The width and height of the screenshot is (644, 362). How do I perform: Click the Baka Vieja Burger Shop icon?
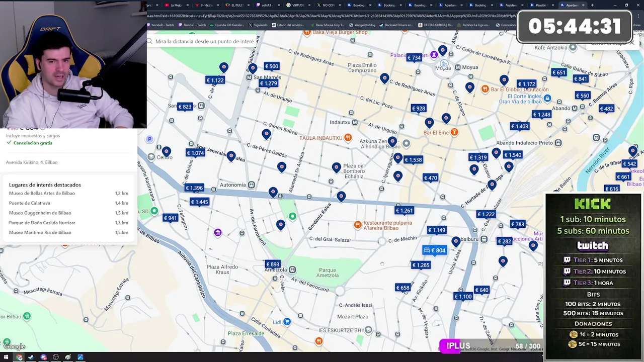point(307,32)
